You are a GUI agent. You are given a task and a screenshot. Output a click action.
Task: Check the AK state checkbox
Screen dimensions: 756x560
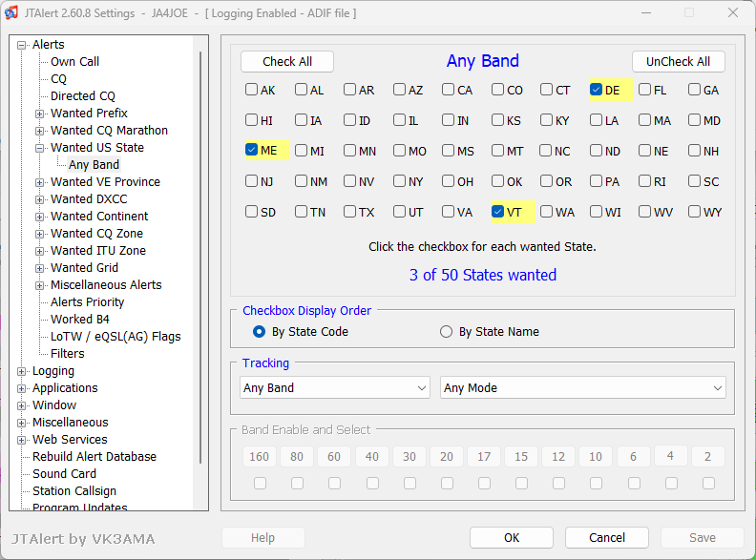(x=251, y=90)
